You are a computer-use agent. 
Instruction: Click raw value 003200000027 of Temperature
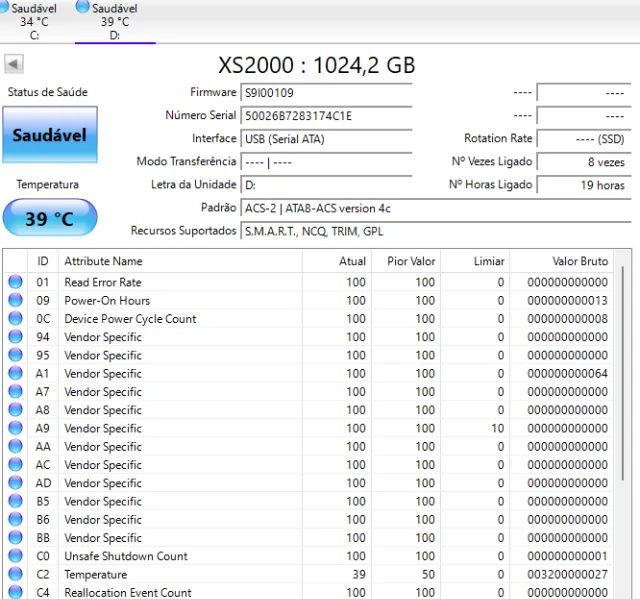(x=567, y=575)
